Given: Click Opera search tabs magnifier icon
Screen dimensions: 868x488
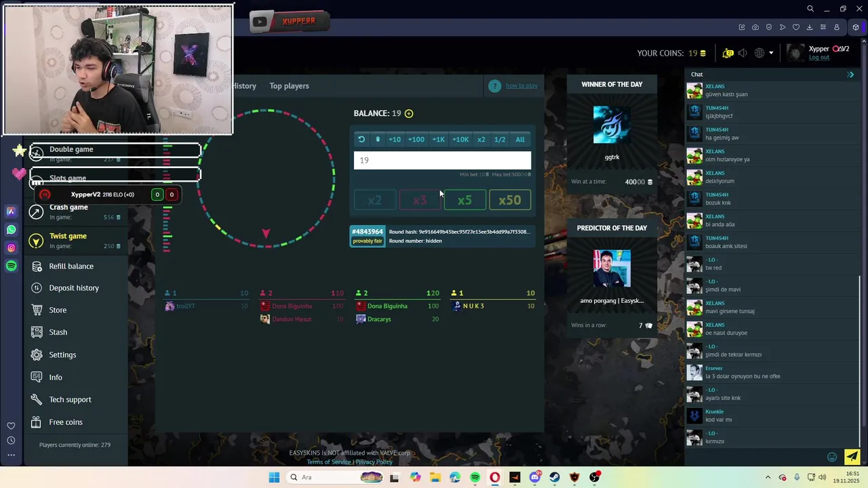Looking at the screenshot, I should point(810,9).
